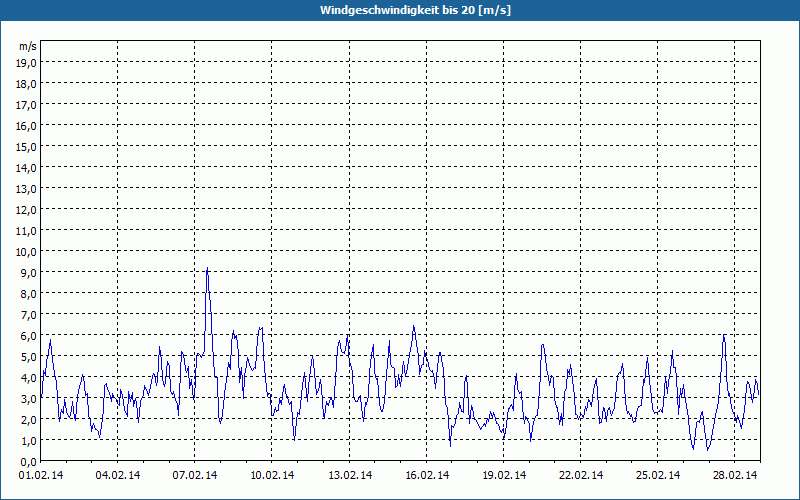Click the chart title Windgeschwindigkeit bis 20 [m/s]
Viewport: 800px width, 500px height.
point(399,9)
